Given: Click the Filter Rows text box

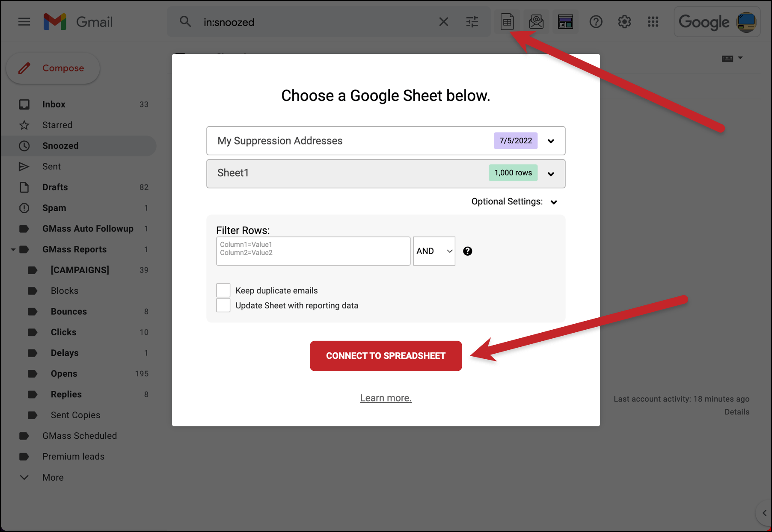Looking at the screenshot, I should pos(313,251).
